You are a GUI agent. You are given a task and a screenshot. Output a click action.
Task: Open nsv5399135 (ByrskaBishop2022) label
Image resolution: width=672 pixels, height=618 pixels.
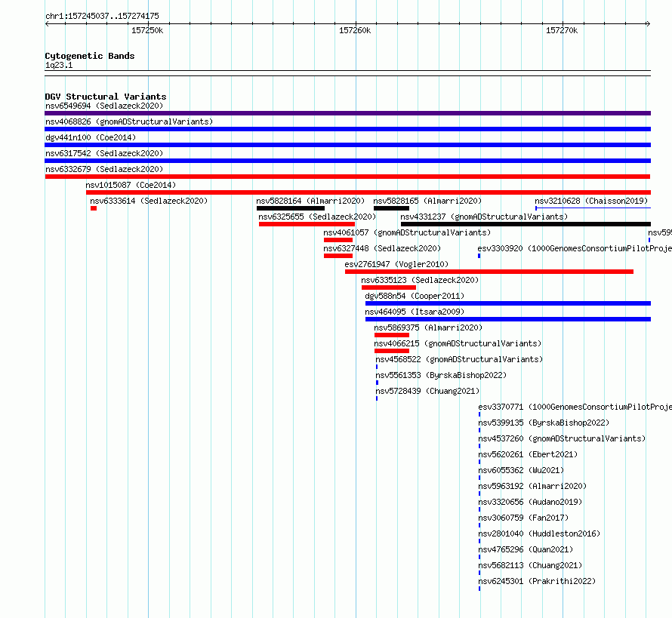[544, 423]
